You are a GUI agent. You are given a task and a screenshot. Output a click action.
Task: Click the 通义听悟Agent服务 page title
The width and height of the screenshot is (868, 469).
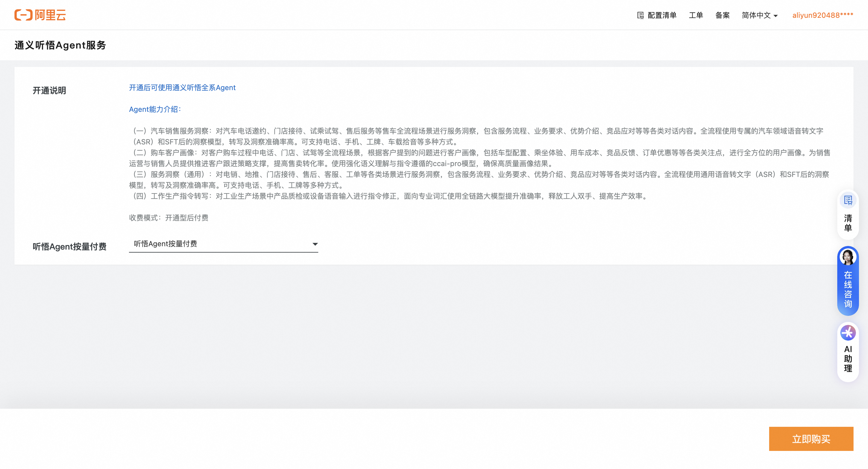click(60, 45)
